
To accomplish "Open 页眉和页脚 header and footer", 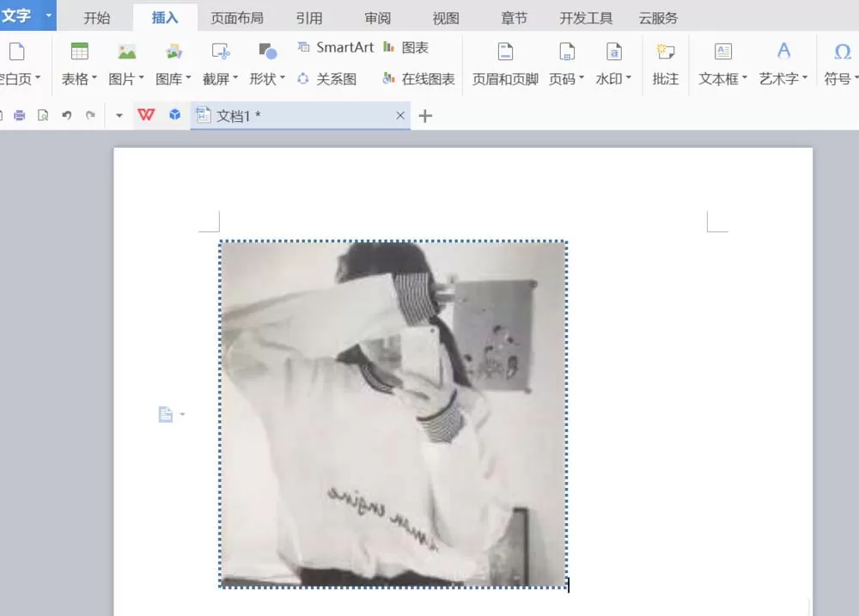I will [x=505, y=64].
